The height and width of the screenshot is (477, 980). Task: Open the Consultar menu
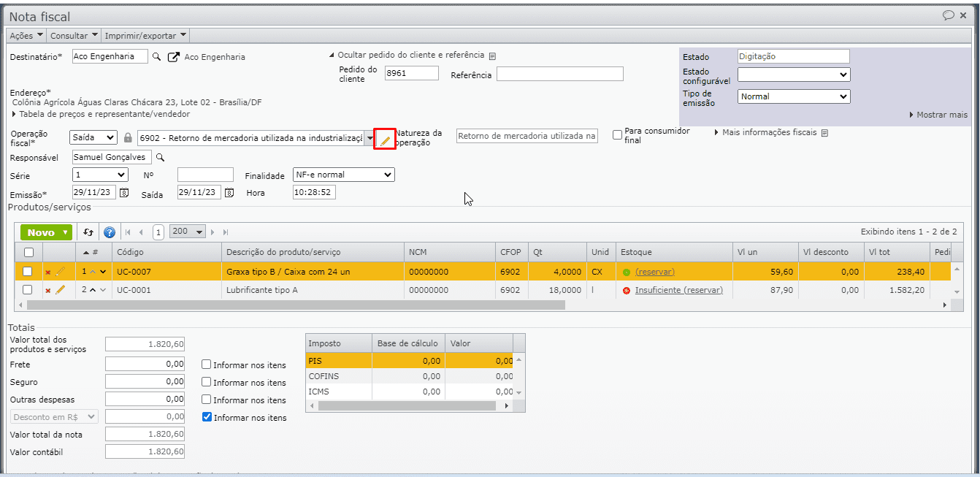(x=74, y=35)
